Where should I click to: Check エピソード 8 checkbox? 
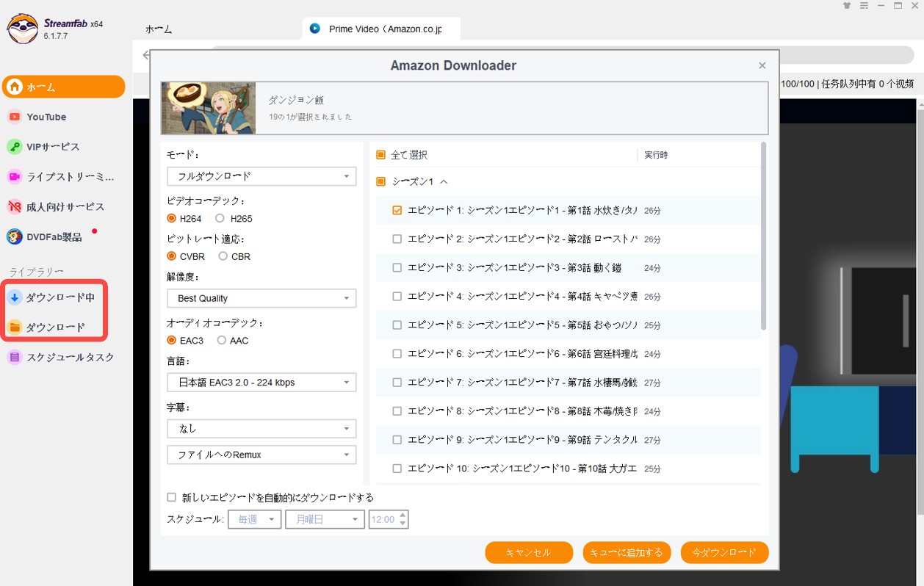(x=397, y=410)
